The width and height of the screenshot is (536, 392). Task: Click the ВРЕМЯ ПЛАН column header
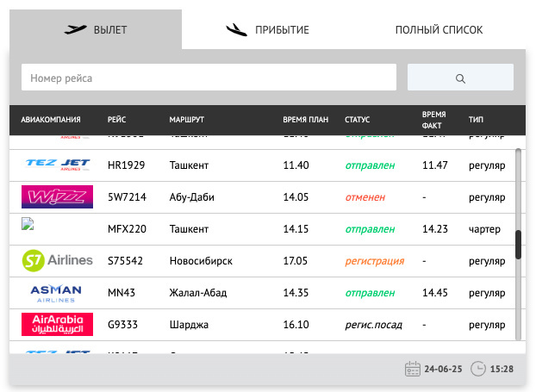(306, 120)
